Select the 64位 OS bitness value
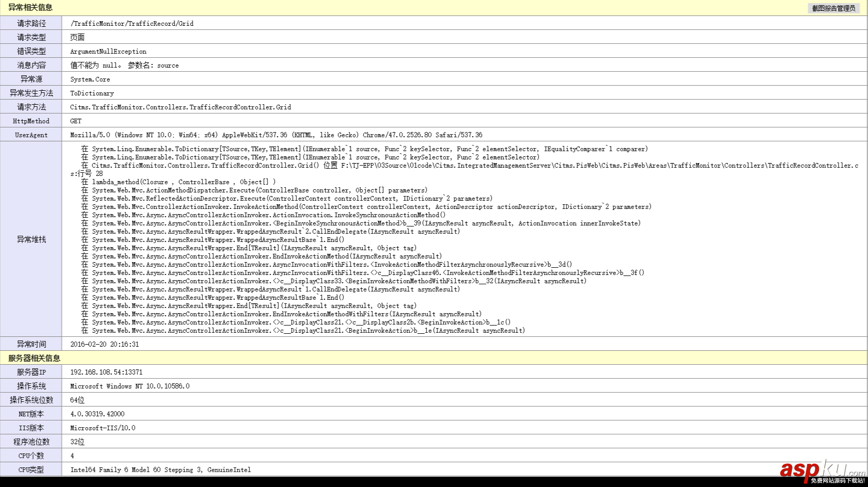The width and height of the screenshot is (868, 487). click(x=77, y=400)
